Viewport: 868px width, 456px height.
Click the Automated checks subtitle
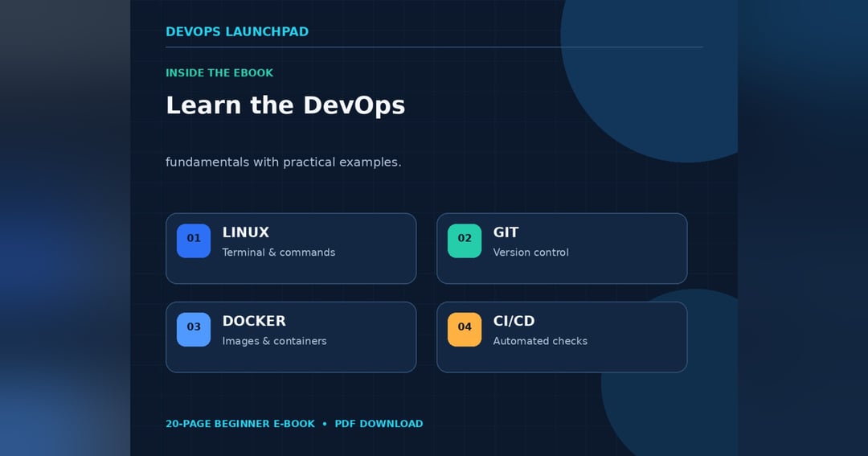tap(540, 341)
